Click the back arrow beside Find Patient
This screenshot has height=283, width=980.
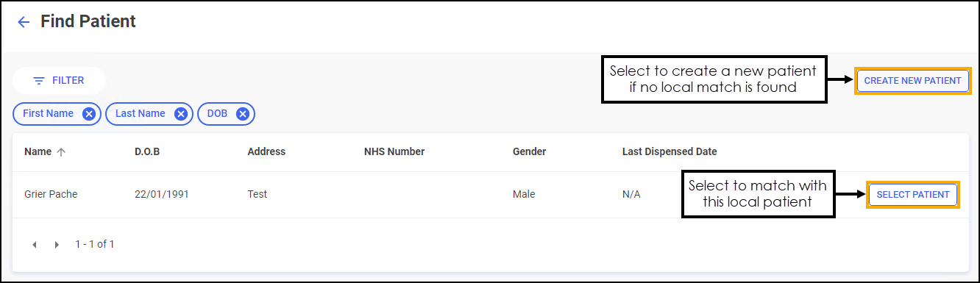click(24, 22)
